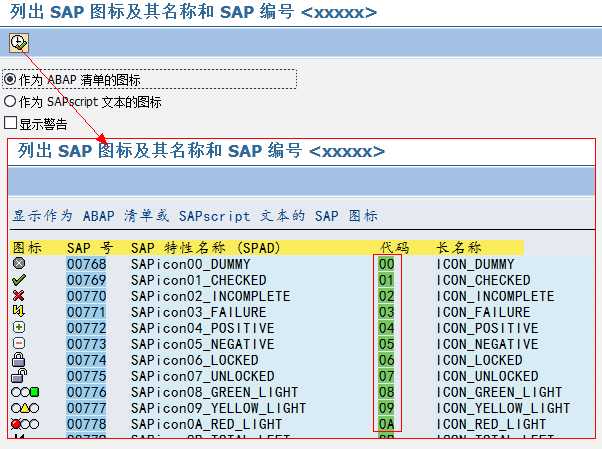Viewport: 602px width, 449px height.
Task: Click the SAP 号 column header
Action: [89, 248]
